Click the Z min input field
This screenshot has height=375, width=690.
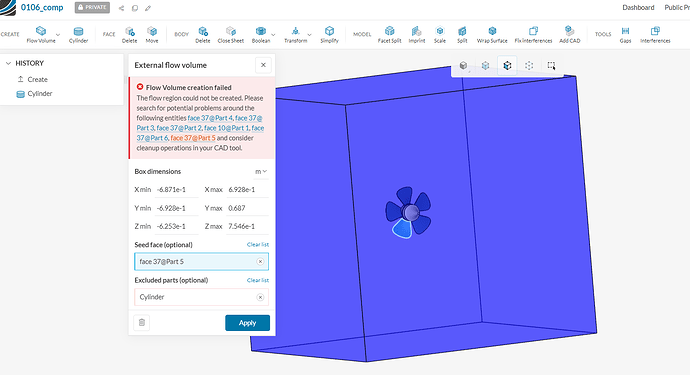[177, 226]
